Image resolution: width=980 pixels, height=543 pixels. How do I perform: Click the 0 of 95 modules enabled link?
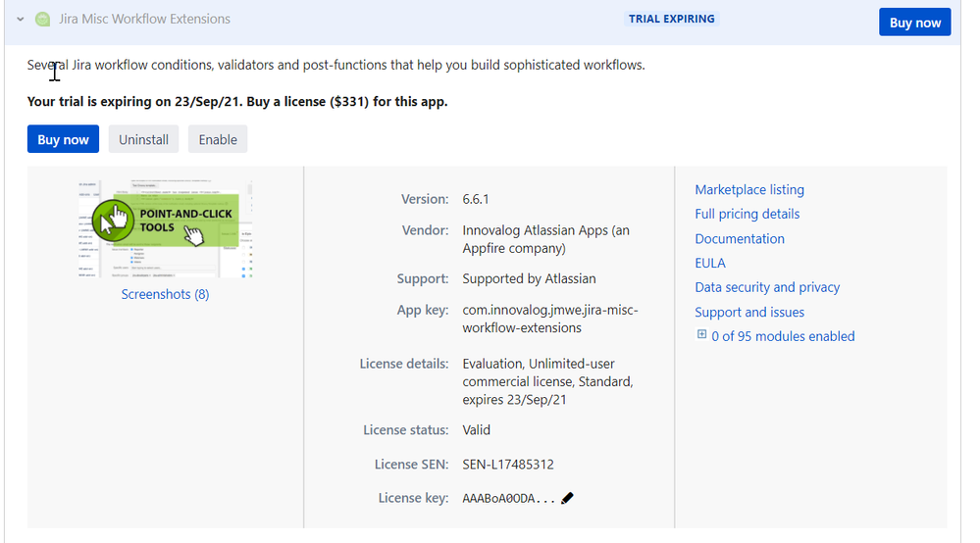pos(783,336)
